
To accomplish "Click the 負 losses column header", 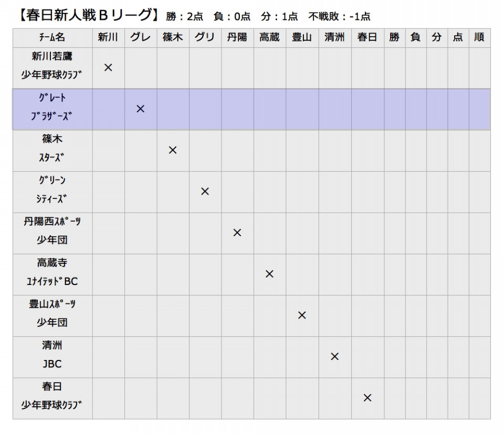I will click(416, 37).
